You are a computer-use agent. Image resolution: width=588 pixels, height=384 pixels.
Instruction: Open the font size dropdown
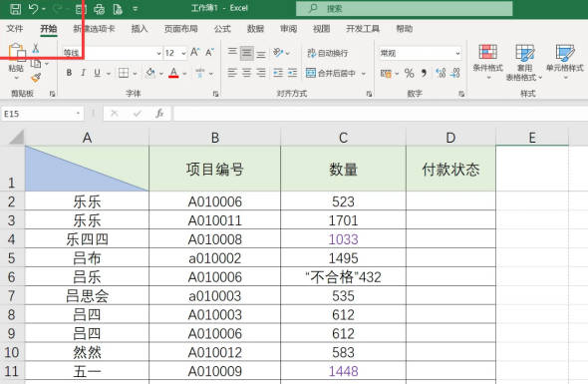click(183, 53)
